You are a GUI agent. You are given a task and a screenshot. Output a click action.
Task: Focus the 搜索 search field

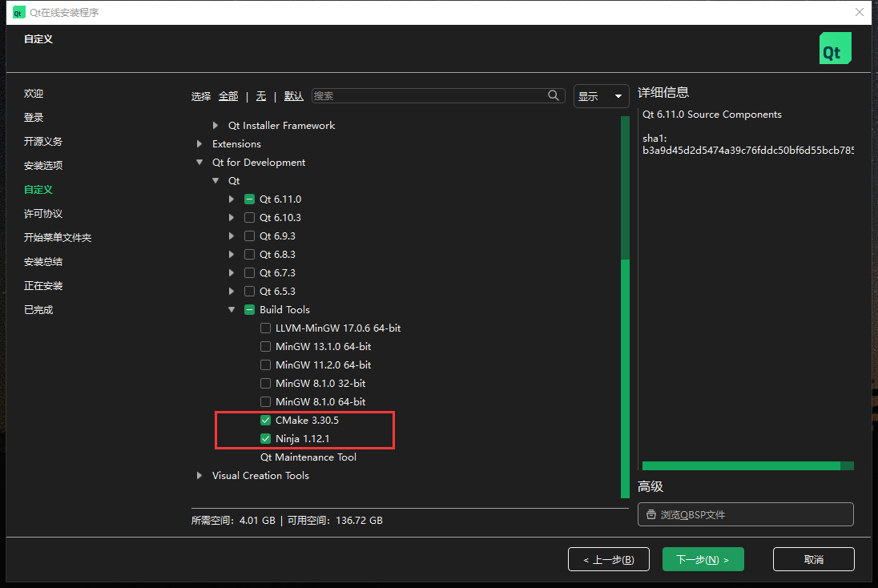(x=438, y=96)
